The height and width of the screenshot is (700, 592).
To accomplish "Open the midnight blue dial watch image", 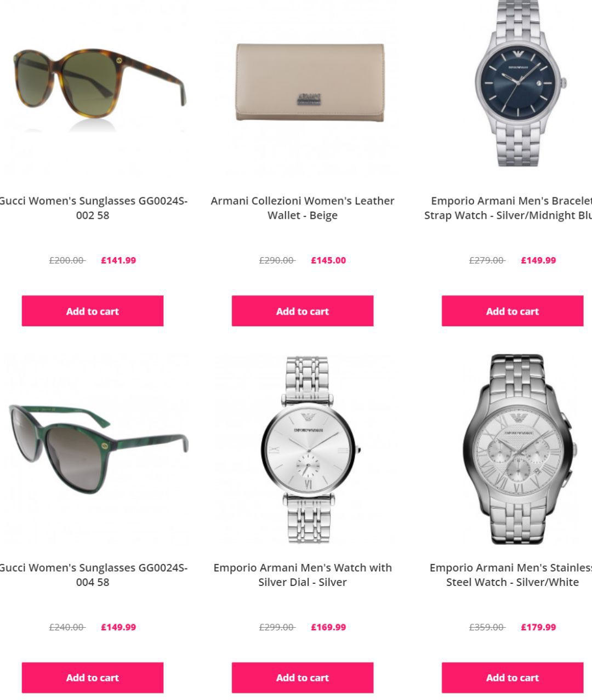I will tap(513, 85).
